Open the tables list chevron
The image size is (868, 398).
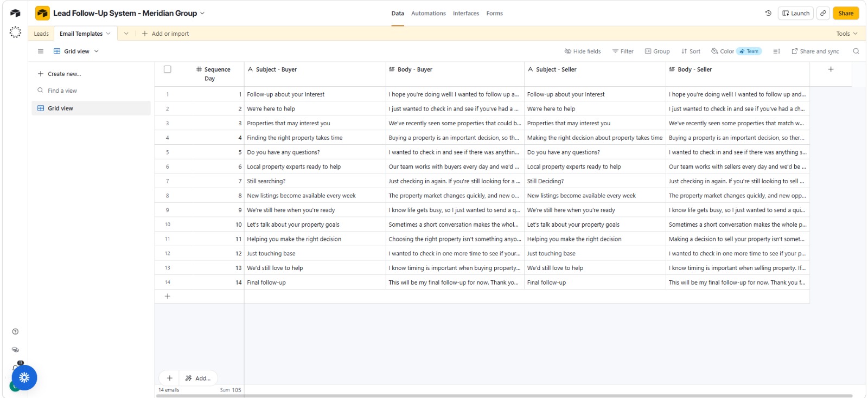coord(126,34)
